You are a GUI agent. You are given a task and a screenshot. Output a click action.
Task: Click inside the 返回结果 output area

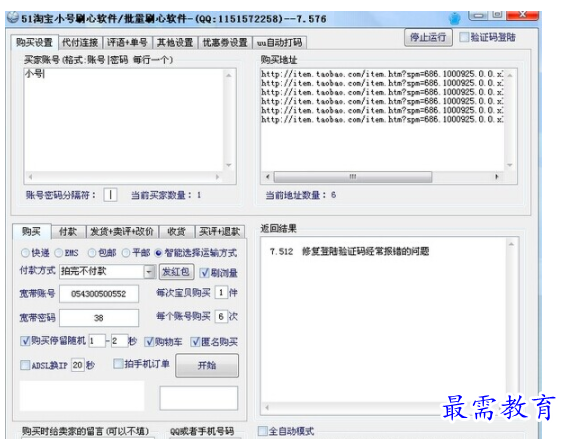(x=383, y=320)
